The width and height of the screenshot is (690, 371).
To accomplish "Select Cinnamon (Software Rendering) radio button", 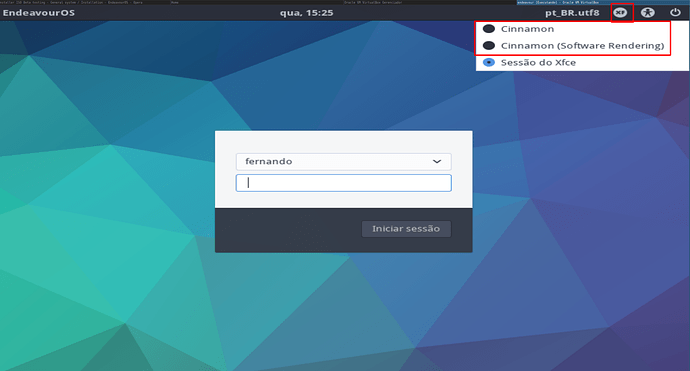I will click(489, 46).
